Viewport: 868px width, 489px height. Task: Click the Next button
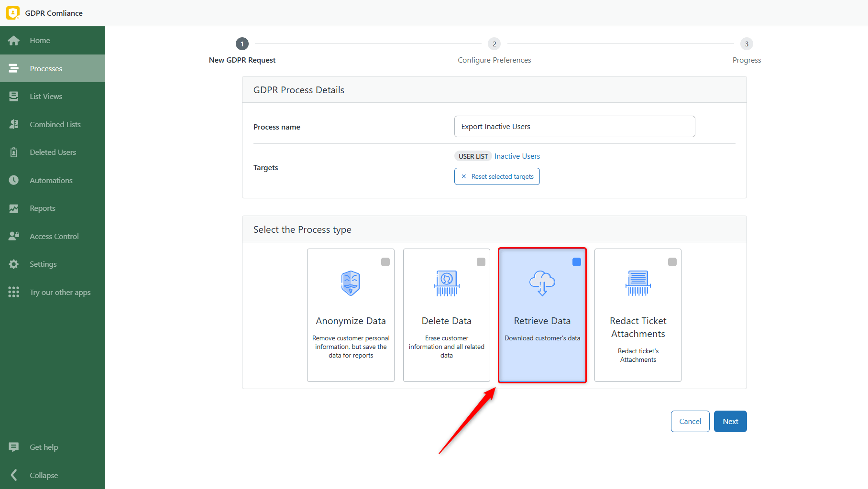tap(730, 421)
